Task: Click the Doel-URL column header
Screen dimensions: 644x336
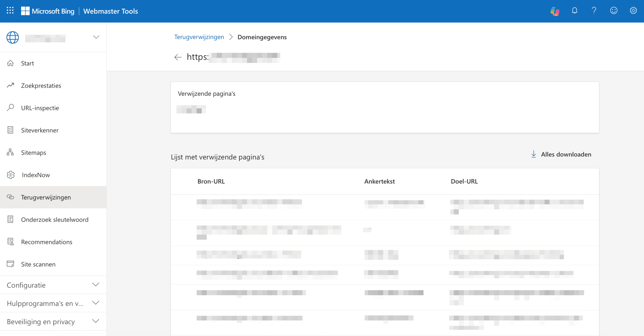Action: pos(464,181)
